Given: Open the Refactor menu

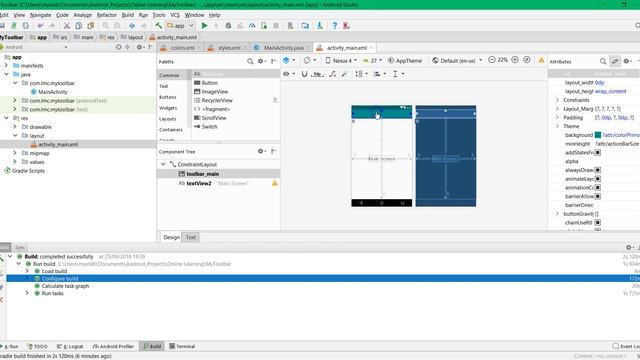Looking at the screenshot, I should point(107,15).
